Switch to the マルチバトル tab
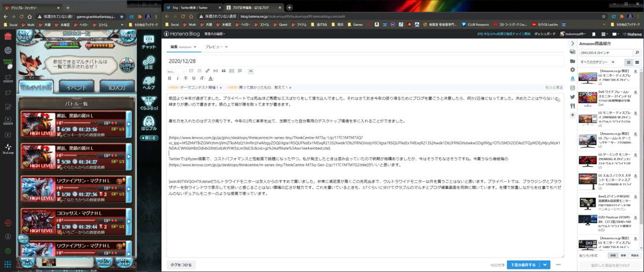Image resolution: width=644 pixels, height=272 pixels. [x=36, y=87]
